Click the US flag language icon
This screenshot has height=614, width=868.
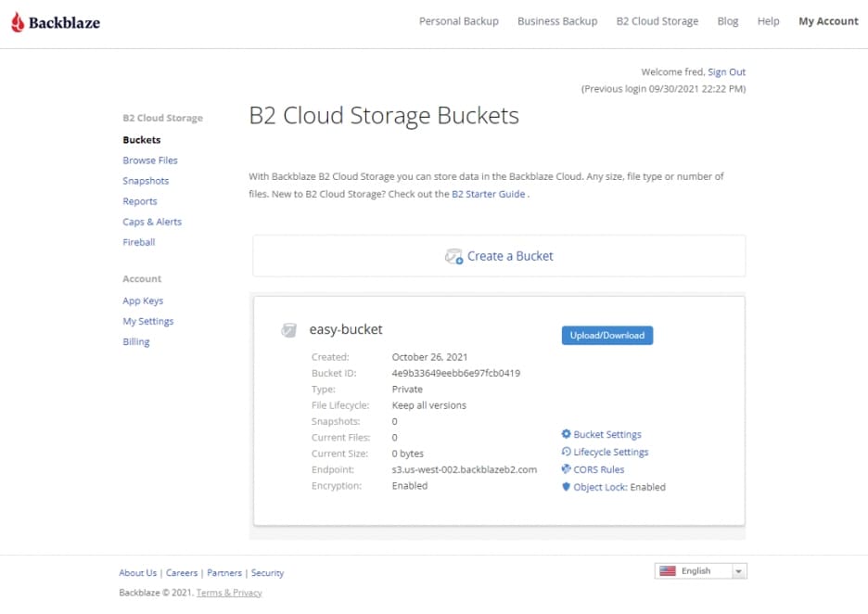[668, 571]
